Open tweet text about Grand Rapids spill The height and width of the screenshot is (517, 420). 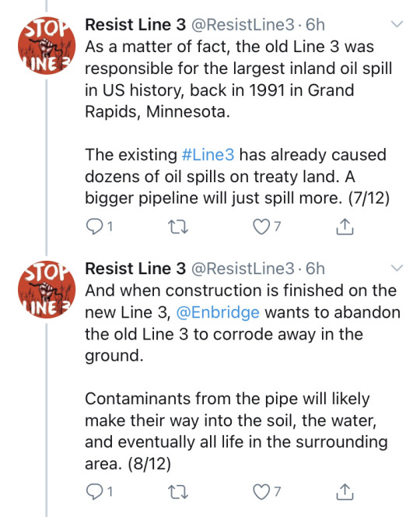[x=239, y=79]
